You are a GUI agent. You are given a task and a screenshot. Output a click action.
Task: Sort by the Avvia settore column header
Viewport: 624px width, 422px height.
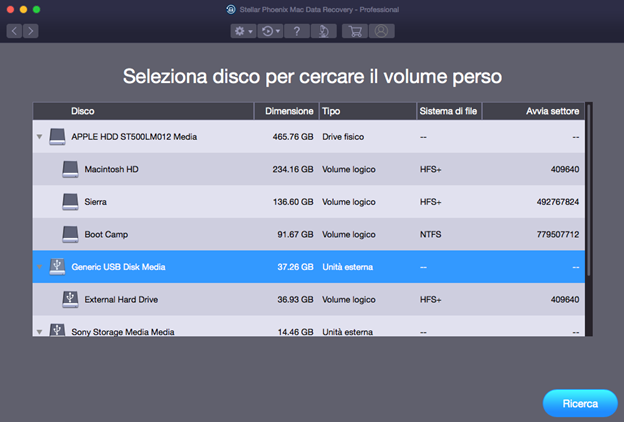(533, 111)
